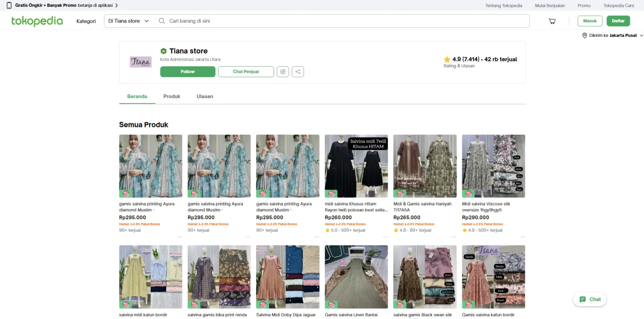Click the title salvina gamis biba print renda
The width and height of the screenshot is (644, 319).
217,315
